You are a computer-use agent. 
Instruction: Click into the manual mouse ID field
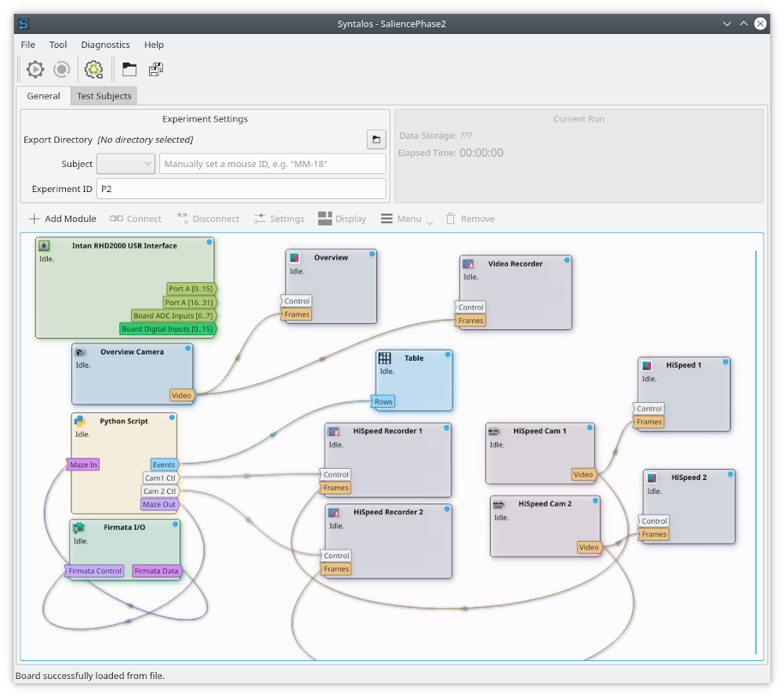click(x=273, y=164)
